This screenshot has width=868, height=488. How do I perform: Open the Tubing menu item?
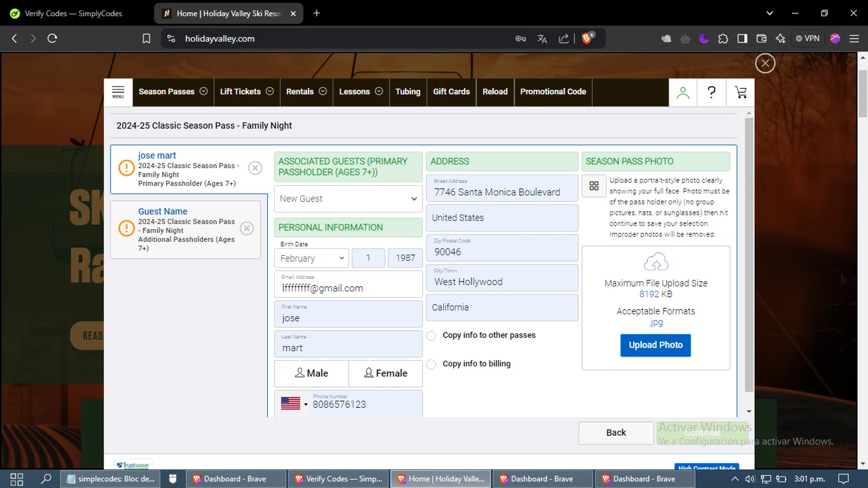[x=408, y=92]
